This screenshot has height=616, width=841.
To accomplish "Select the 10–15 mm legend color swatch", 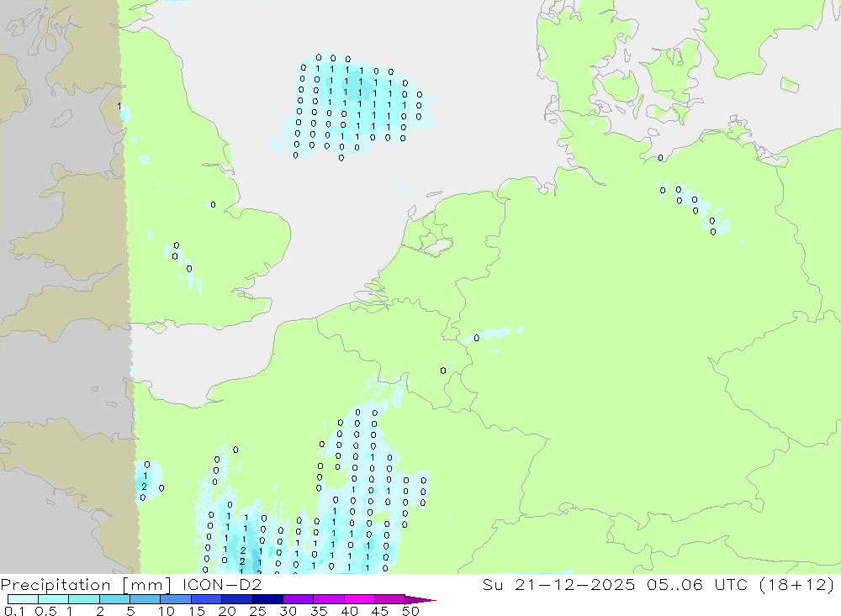I will click(x=176, y=599).
